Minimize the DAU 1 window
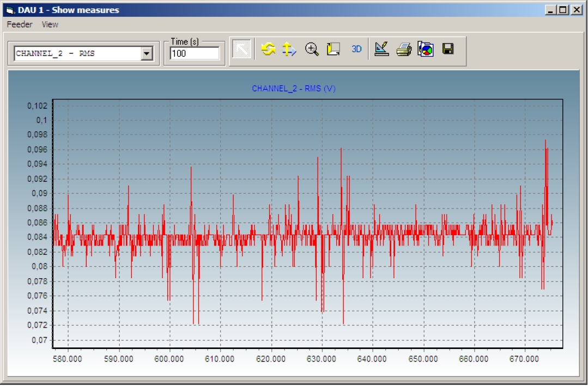Image resolution: width=588 pixels, height=386 pixels. coord(550,10)
